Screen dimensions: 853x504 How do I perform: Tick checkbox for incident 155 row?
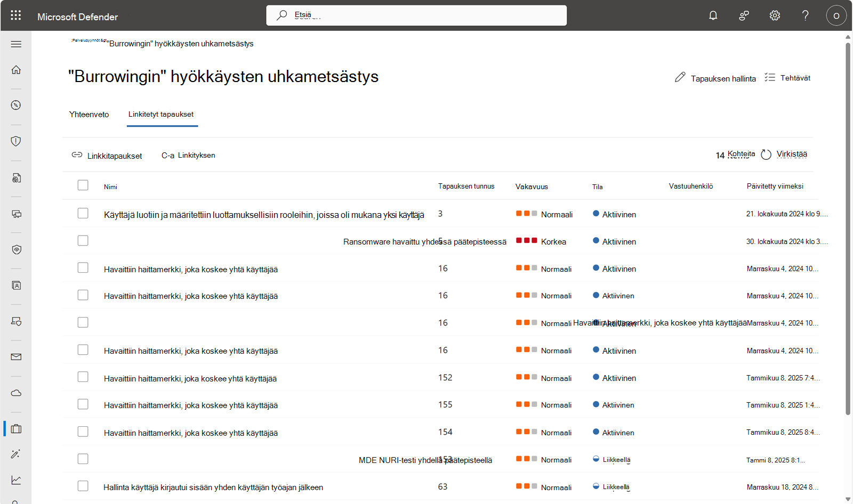click(83, 404)
